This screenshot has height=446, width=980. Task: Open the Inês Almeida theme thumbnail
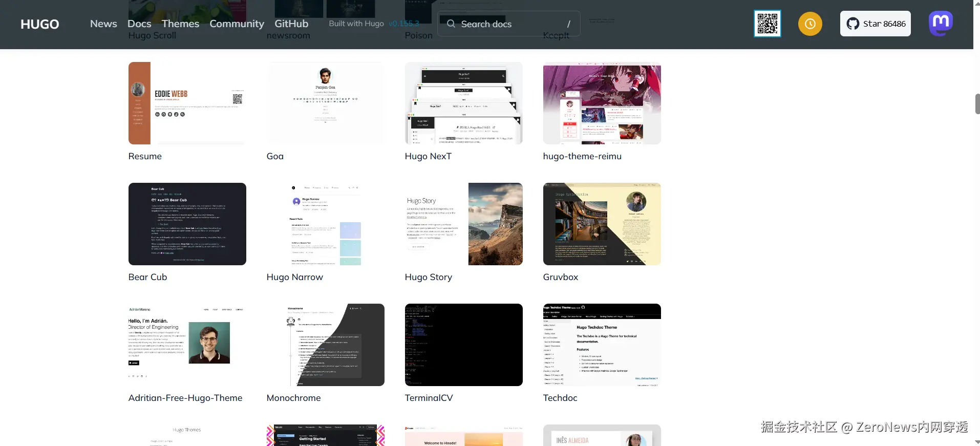(602, 435)
